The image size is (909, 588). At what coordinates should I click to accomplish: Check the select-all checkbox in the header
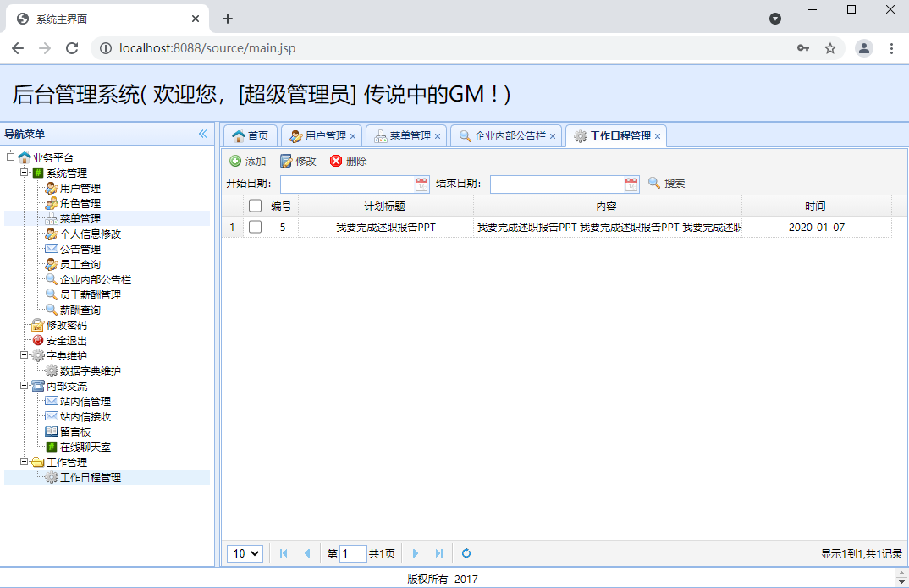255,206
